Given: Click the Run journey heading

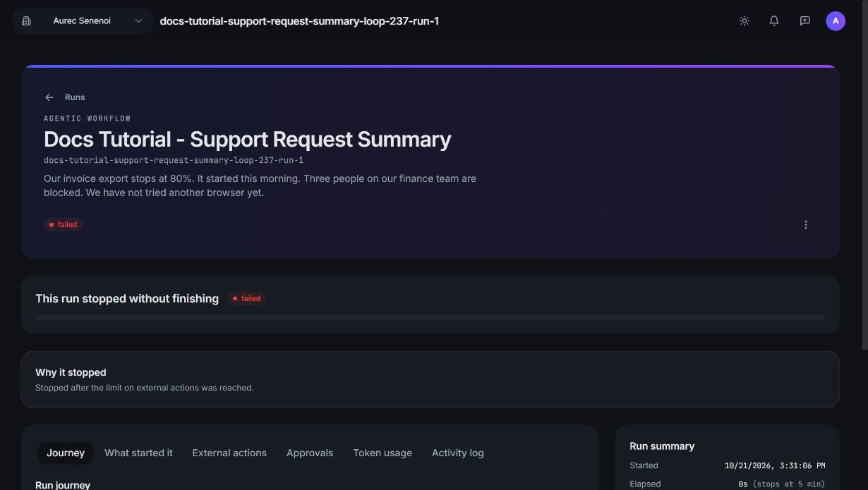Looking at the screenshot, I should (63, 485).
